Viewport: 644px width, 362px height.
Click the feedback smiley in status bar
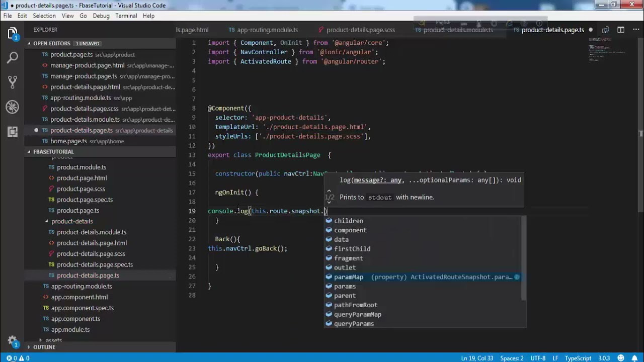(x=621, y=358)
